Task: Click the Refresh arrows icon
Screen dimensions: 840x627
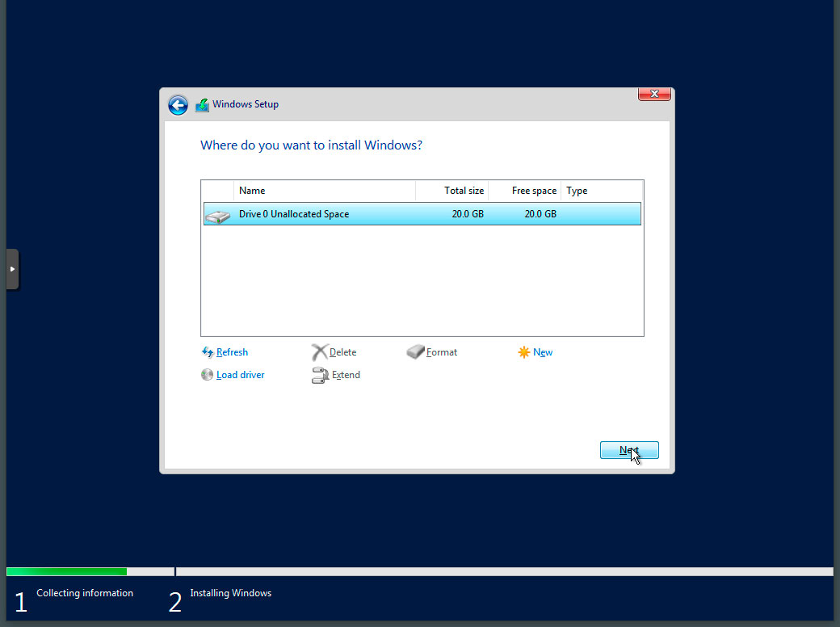Action: (x=208, y=351)
